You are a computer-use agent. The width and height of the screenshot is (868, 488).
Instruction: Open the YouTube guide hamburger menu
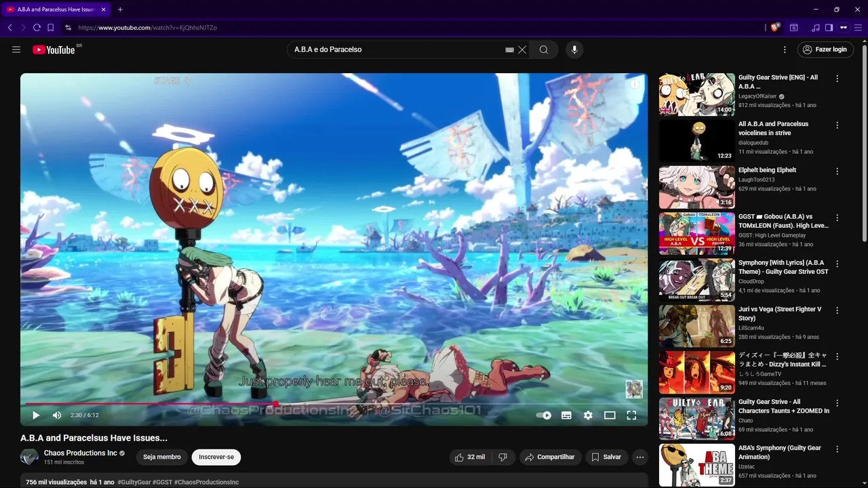click(x=16, y=49)
